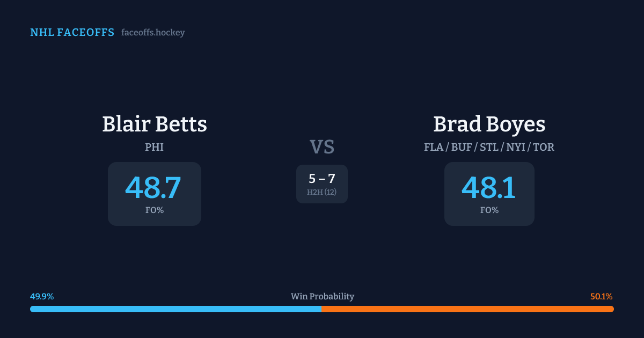The width and height of the screenshot is (644, 338).
Task: Select the Brad Boyes player name
Action: coord(489,124)
